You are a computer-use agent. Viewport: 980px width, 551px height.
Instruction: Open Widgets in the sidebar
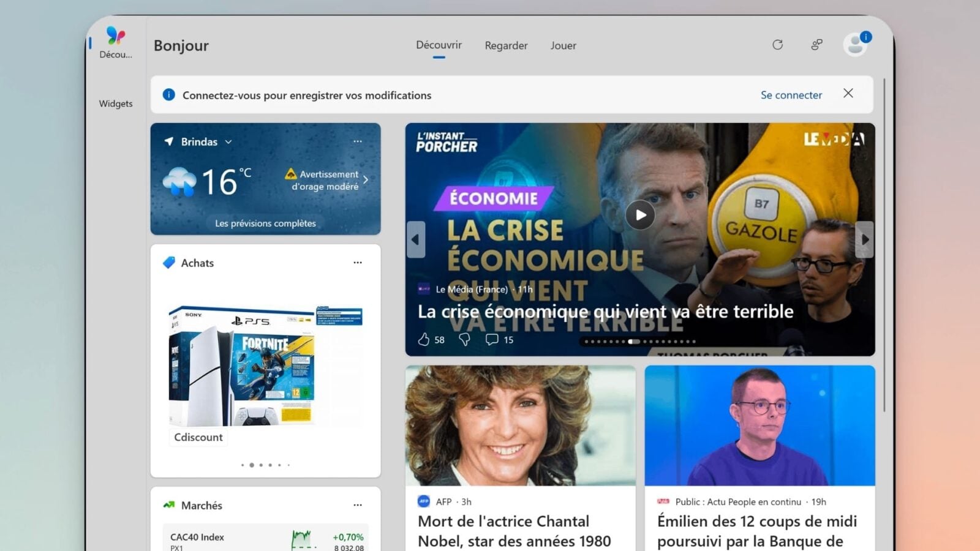click(x=116, y=103)
